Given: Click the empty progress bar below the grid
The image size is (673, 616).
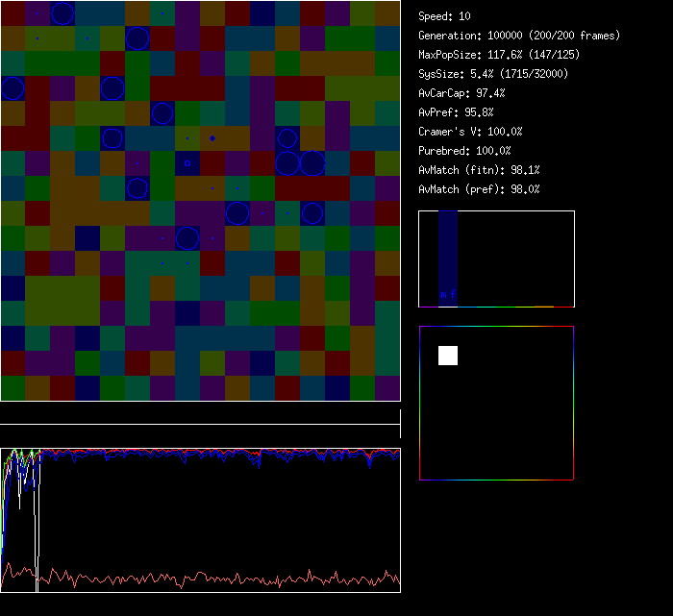Looking at the screenshot, I should point(200,415).
